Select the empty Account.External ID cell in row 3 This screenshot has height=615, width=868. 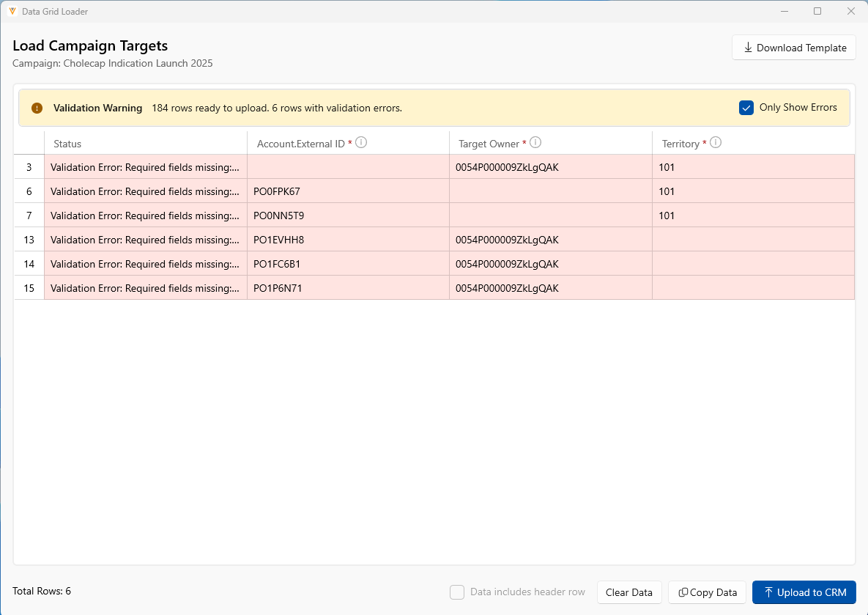coord(348,167)
